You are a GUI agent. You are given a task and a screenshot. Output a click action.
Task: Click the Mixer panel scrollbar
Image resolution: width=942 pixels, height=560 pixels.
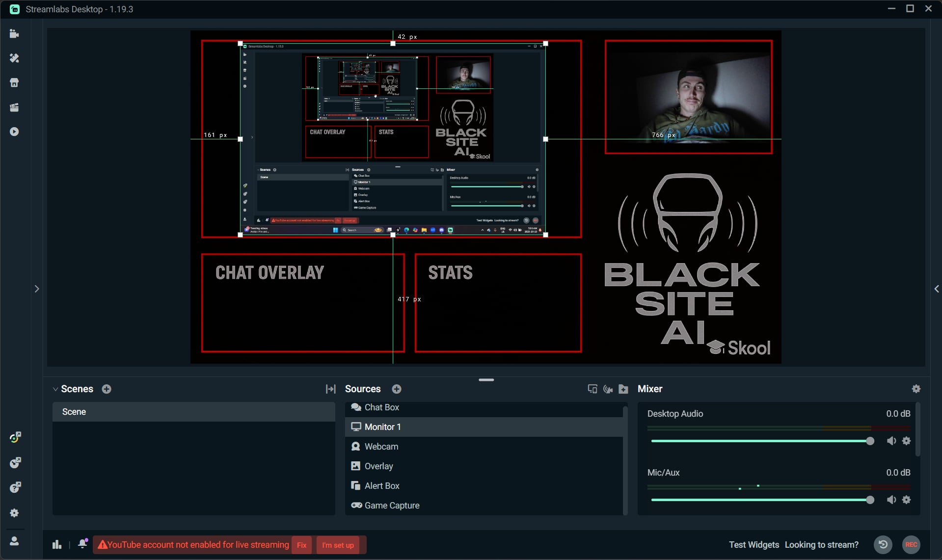point(917,430)
